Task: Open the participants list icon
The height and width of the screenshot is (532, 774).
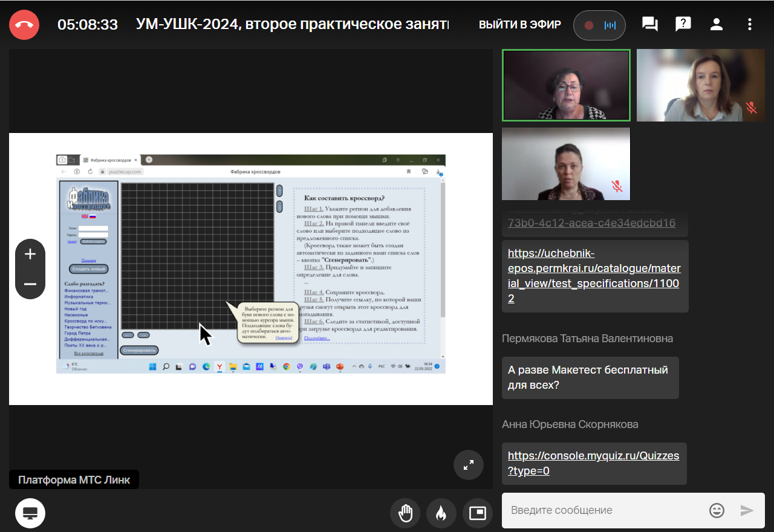Action: click(717, 25)
